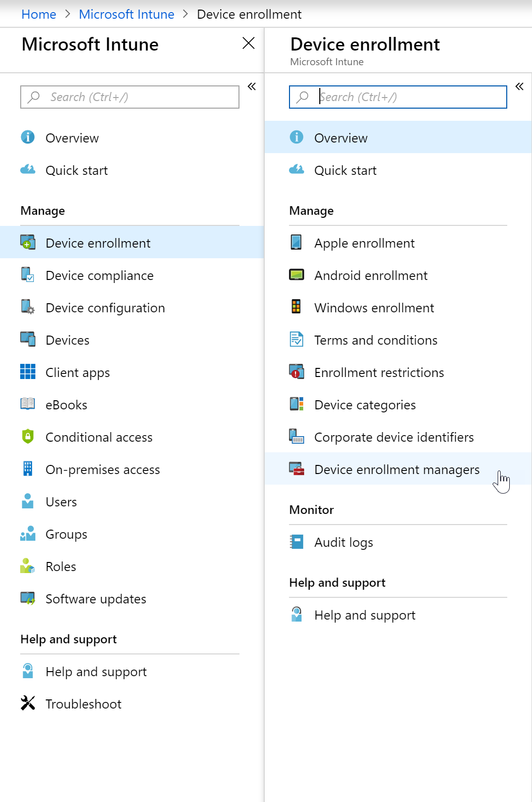Collapse the Microsoft Intune menu with double chevron

pyautogui.click(x=252, y=86)
